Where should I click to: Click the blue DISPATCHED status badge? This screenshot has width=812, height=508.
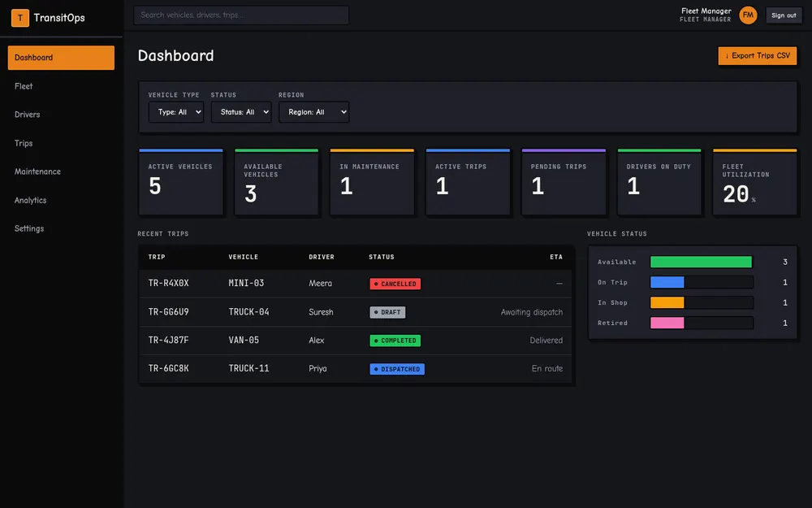click(x=397, y=369)
